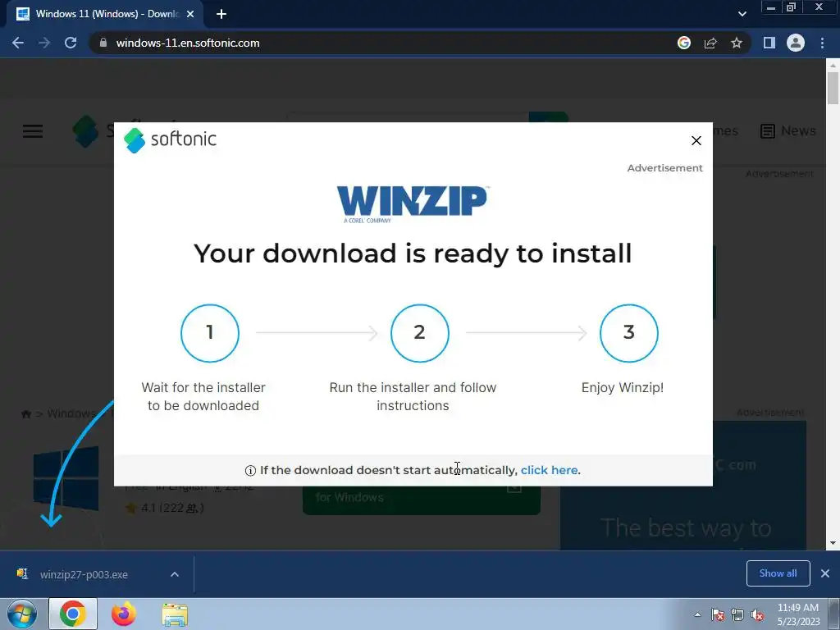The image size is (840, 630).
Task: Click 'Your download is ready to install' heading
Action: (413, 253)
